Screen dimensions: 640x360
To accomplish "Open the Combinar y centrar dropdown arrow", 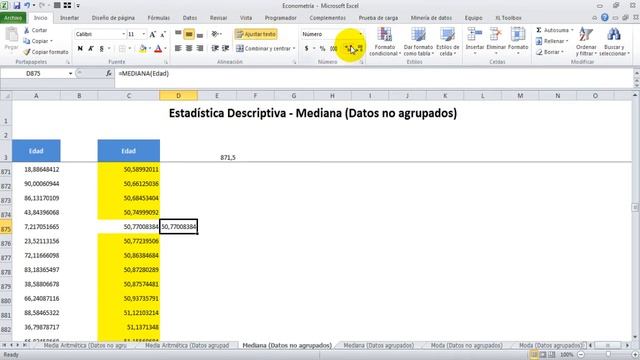I will tap(294, 49).
